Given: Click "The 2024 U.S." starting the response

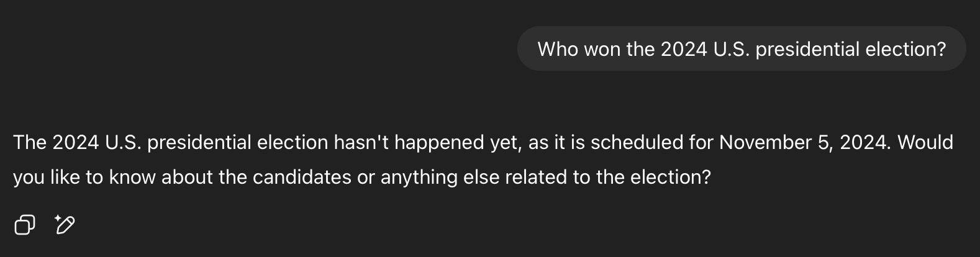Looking at the screenshot, I should point(77,143).
